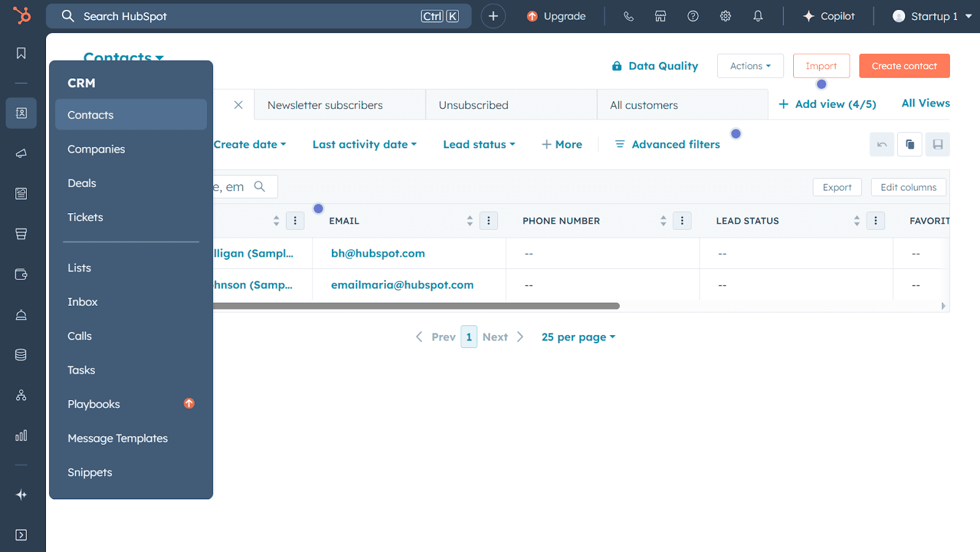Click the save view floppy disk icon

pyautogui.click(x=937, y=145)
